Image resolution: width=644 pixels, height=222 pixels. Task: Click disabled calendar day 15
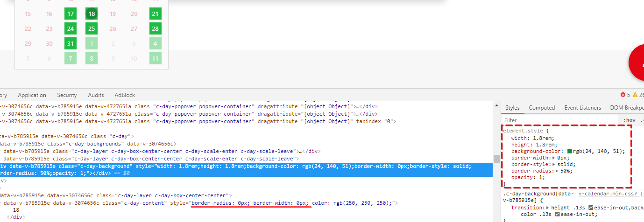pyautogui.click(x=28, y=14)
